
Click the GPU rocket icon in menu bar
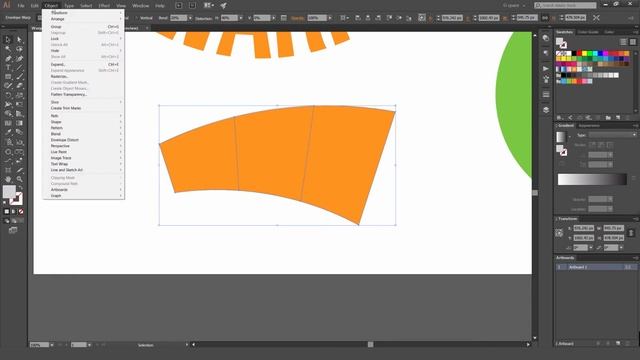pyautogui.click(x=223, y=6)
